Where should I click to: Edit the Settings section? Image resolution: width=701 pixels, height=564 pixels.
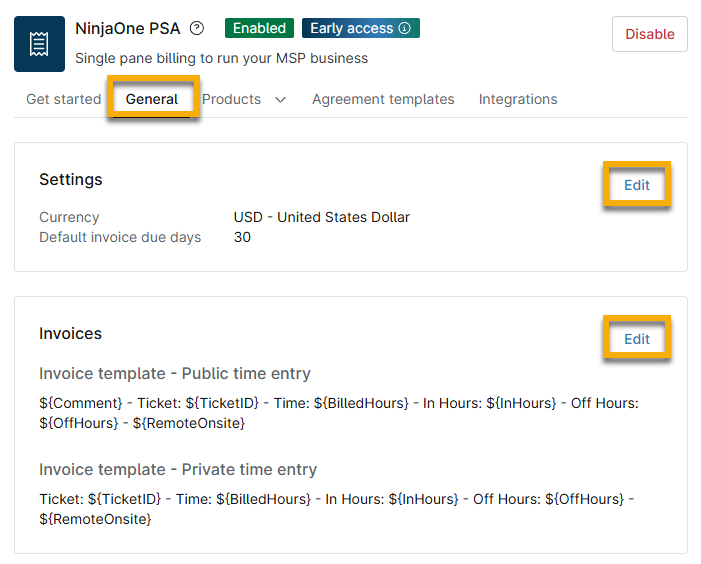(636, 185)
